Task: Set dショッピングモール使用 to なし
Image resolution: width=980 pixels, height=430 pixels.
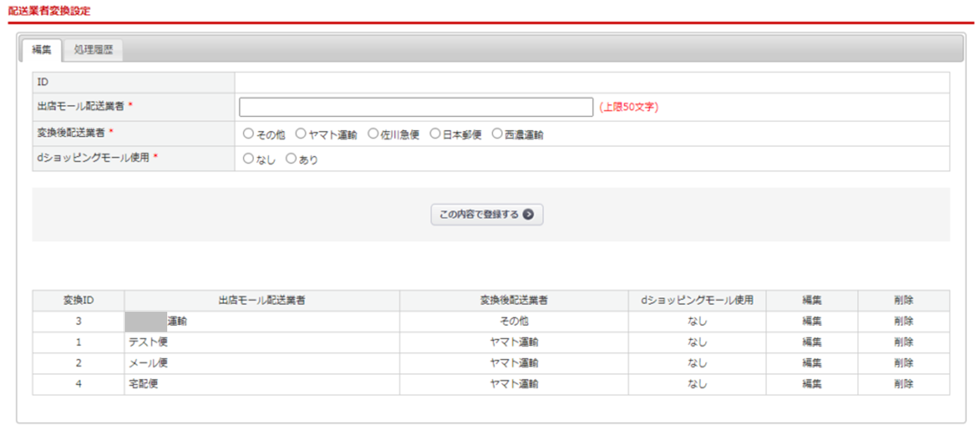Action: point(248,159)
